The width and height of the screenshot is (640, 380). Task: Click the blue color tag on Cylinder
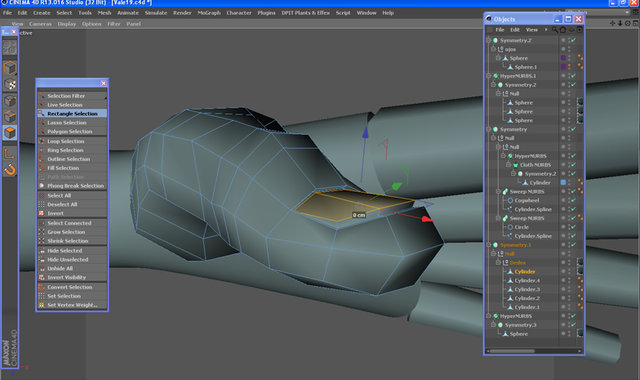[x=563, y=182]
